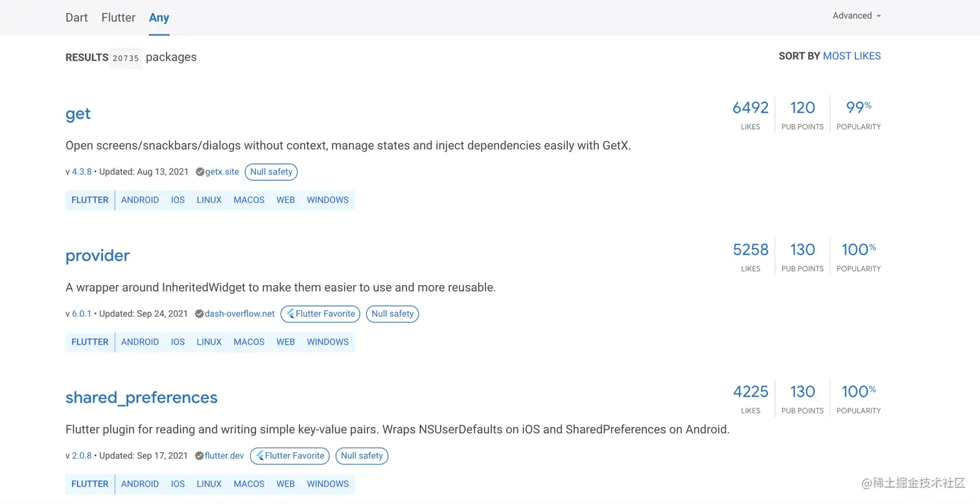Click the Null safety badge on get
This screenshot has width=980, height=504.
[271, 172]
